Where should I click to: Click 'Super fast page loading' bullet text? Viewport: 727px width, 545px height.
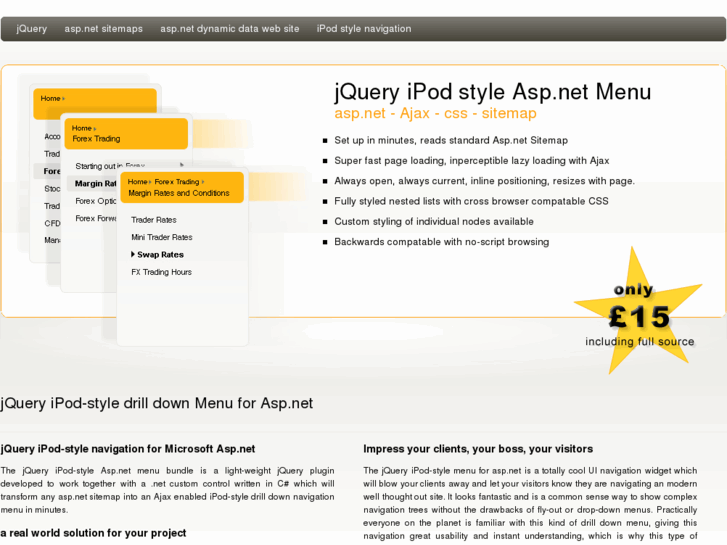click(472, 160)
